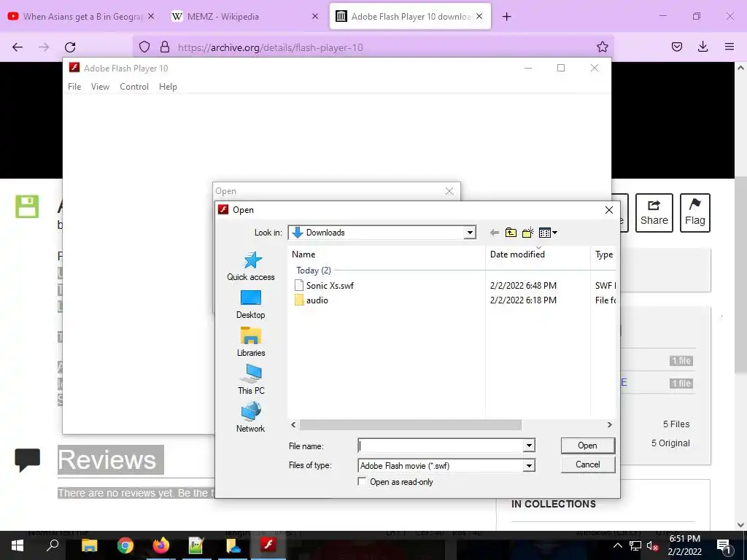Open the notification action center
The height and width of the screenshot is (560, 747).
pos(724,545)
